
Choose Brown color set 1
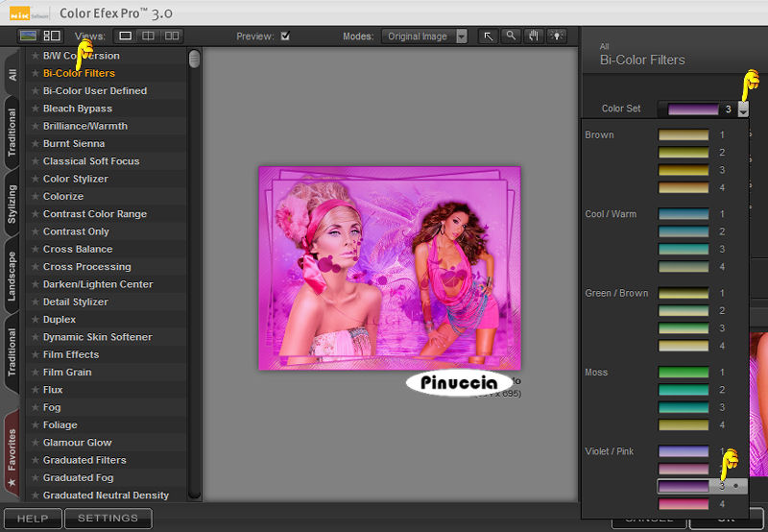click(684, 134)
